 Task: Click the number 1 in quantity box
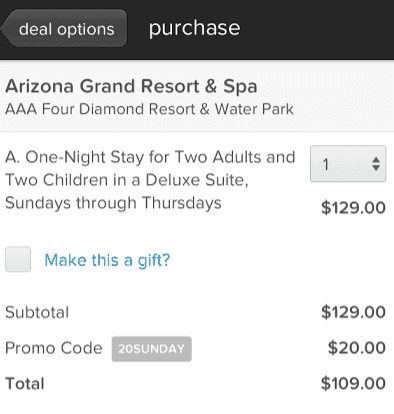[x=326, y=165]
